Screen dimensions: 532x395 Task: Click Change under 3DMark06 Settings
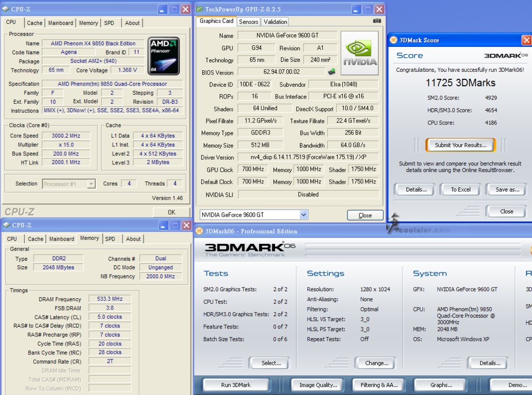[x=377, y=363]
